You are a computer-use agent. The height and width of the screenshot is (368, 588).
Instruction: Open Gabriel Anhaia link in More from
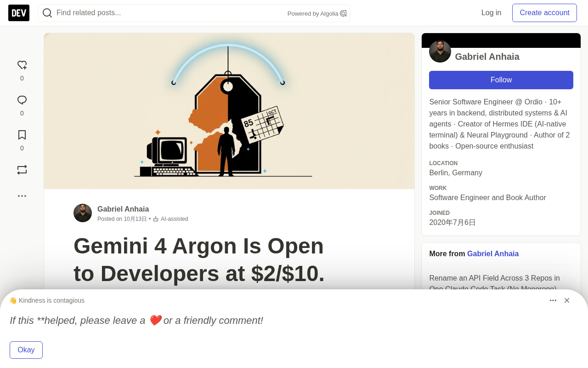(x=493, y=254)
